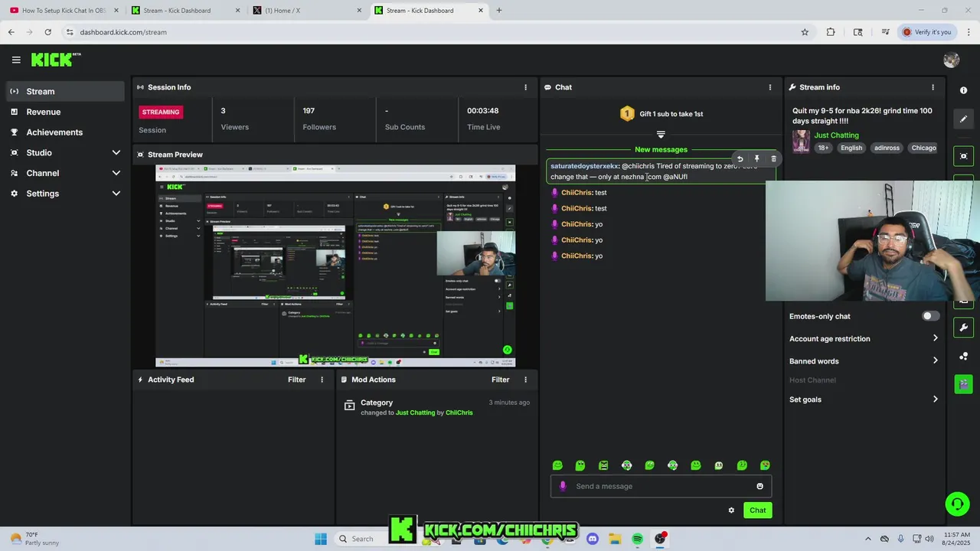Pin the saturatedoysterxekx chat message
The height and width of the screenshot is (551, 980).
point(756,159)
